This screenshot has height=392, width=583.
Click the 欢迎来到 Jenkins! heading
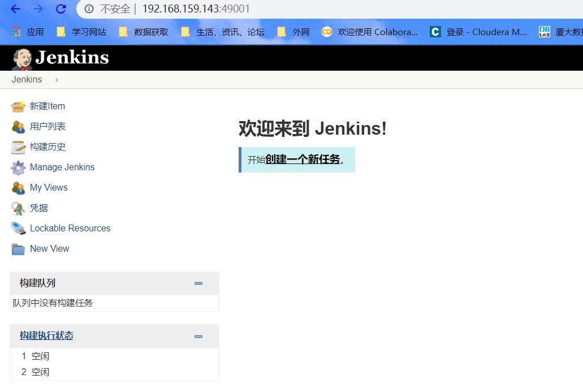[313, 128]
